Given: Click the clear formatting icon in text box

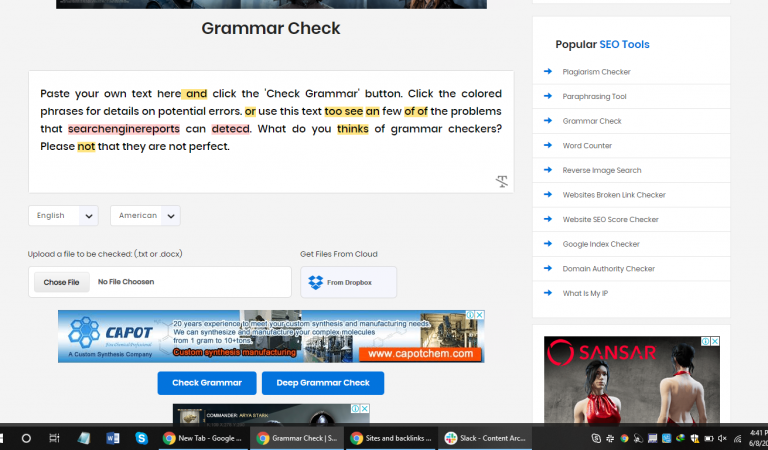Looking at the screenshot, I should 501,181.
